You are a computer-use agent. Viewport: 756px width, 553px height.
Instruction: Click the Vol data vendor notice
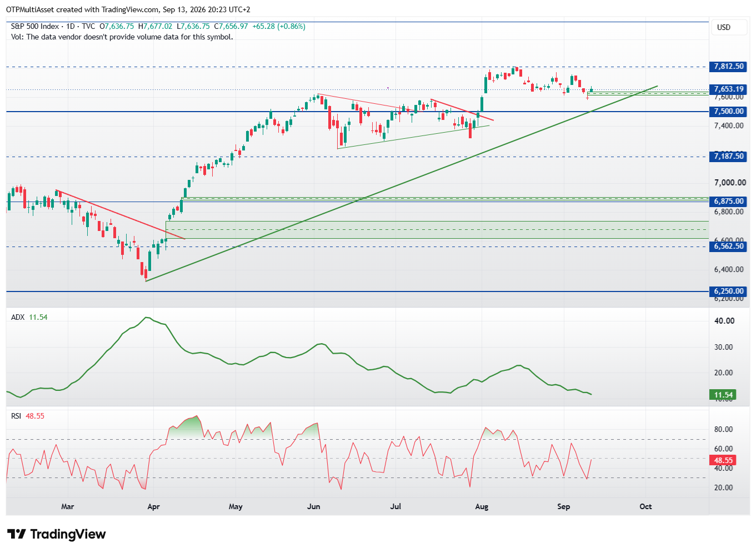(122, 37)
